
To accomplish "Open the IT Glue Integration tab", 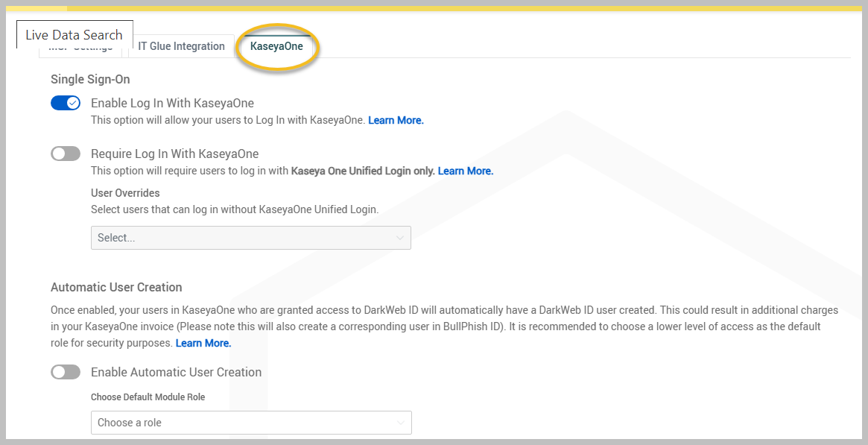I will (181, 46).
